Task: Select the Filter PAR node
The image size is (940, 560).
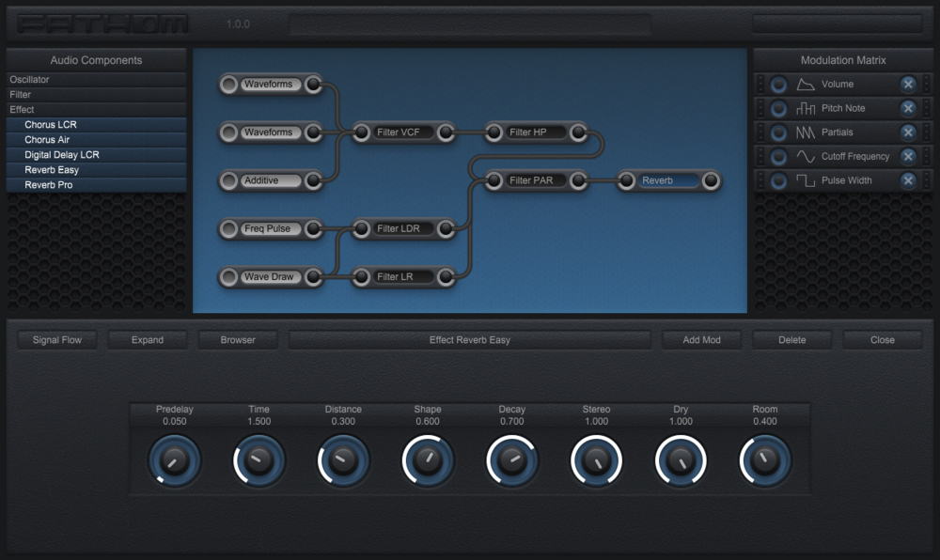Action: tap(536, 180)
